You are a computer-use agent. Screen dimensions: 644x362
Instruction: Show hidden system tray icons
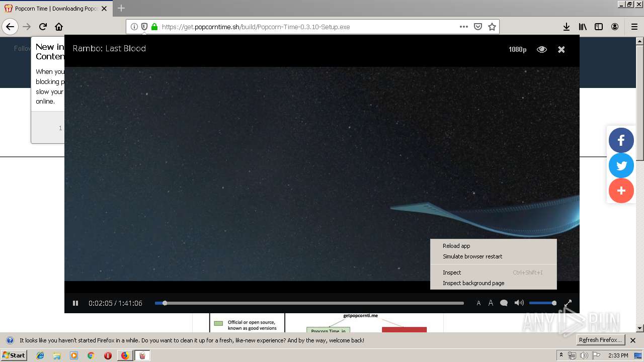tap(561, 355)
